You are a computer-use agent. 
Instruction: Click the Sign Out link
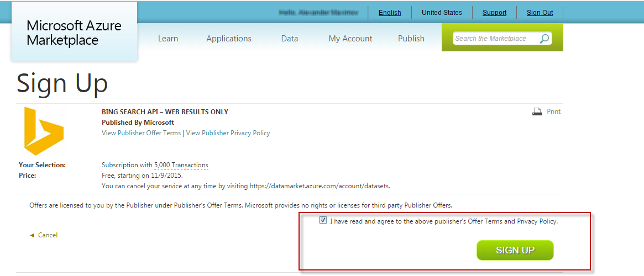click(540, 13)
